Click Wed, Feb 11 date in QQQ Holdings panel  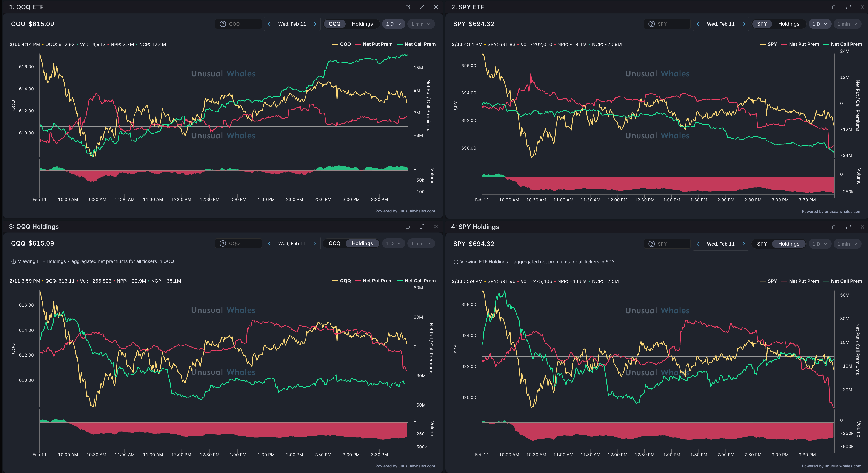point(292,243)
